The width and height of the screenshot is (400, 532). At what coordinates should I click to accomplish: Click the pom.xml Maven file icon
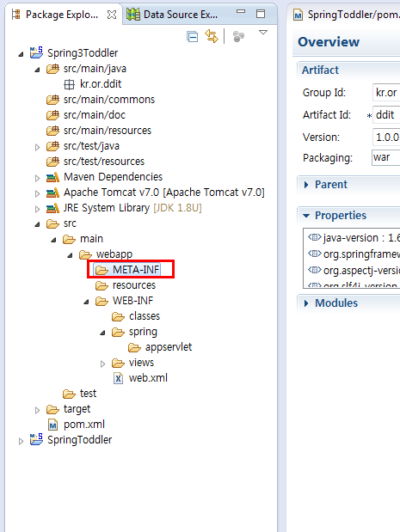tap(52, 425)
